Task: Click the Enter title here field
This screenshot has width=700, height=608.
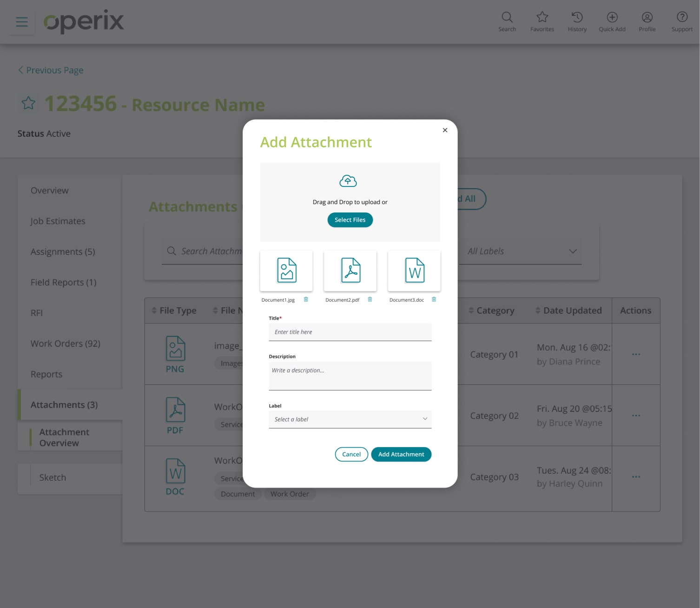Action: [x=350, y=332]
